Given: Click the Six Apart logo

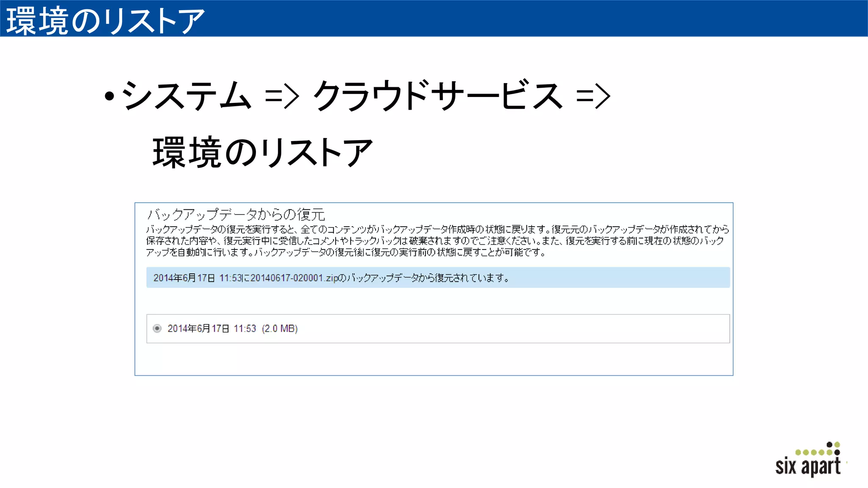Looking at the screenshot, I should 809,460.
